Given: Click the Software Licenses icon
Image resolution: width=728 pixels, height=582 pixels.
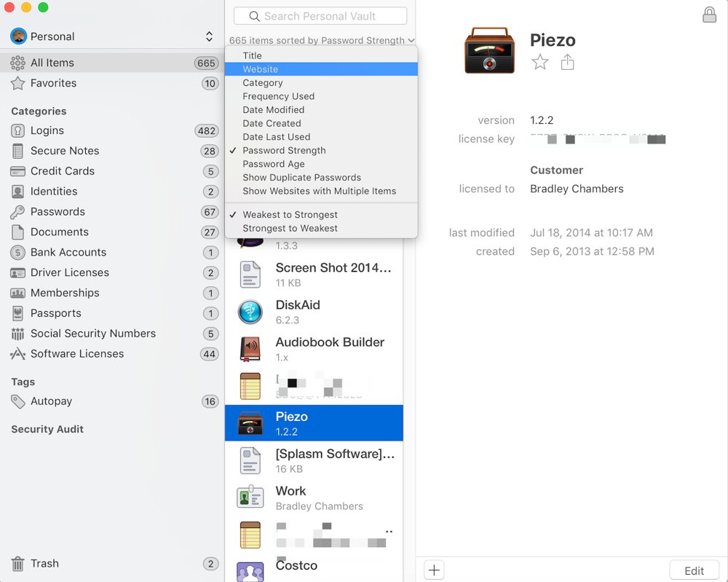Looking at the screenshot, I should pos(17,354).
